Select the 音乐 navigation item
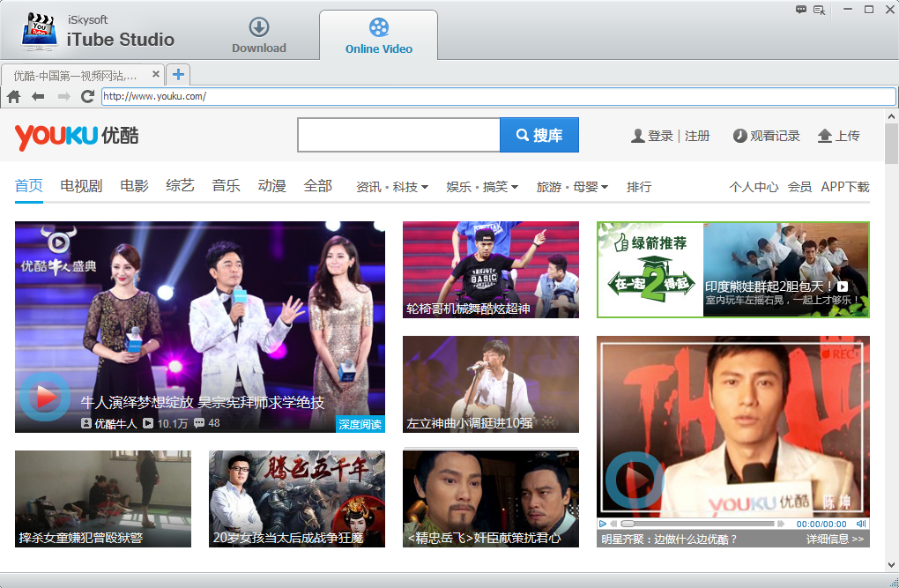The width and height of the screenshot is (899, 588). coord(226,186)
